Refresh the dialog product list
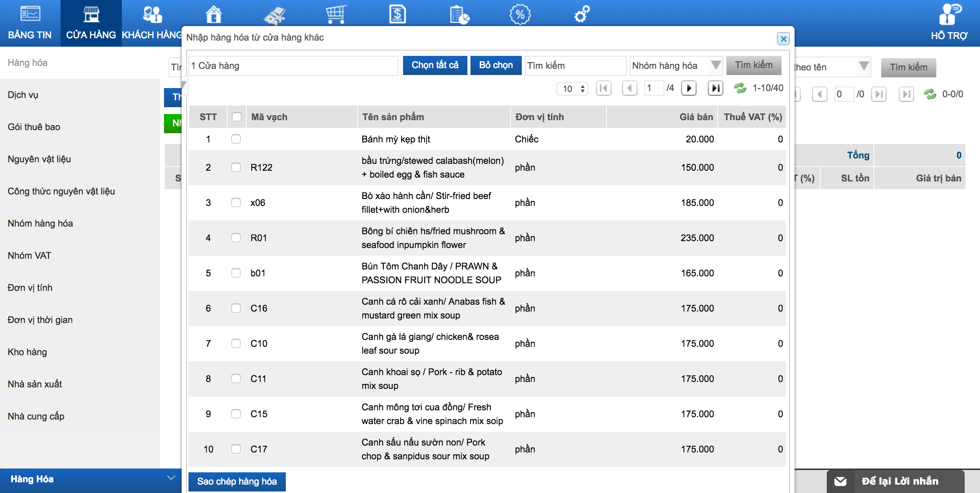980x493 pixels. coord(740,88)
